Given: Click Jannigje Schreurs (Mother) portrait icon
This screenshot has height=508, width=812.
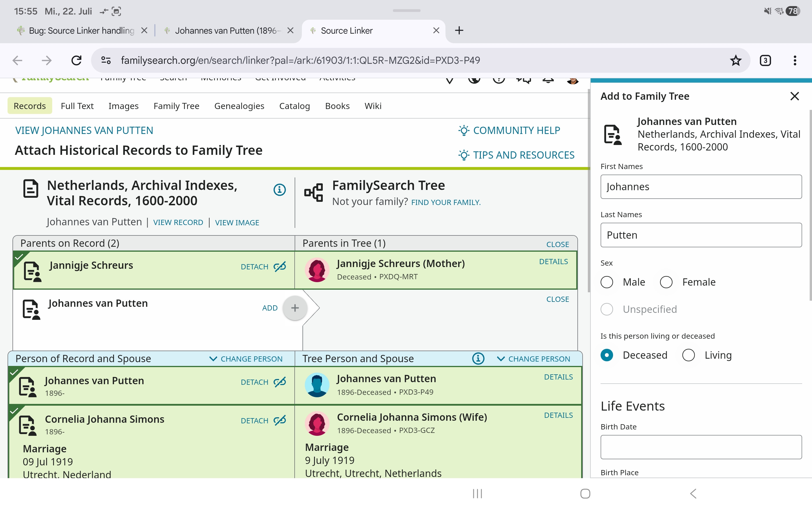Looking at the screenshot, I should click(317, 270).
